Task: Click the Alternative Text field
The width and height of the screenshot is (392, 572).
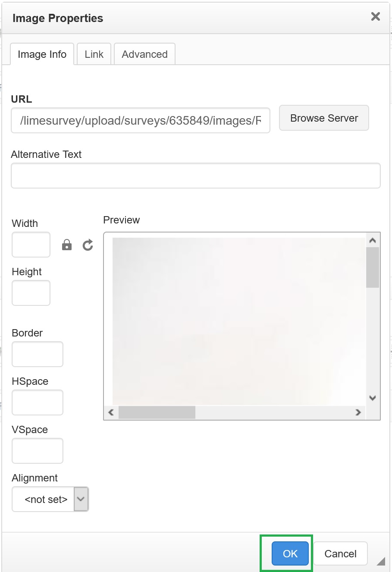Action: coord(196,176)
